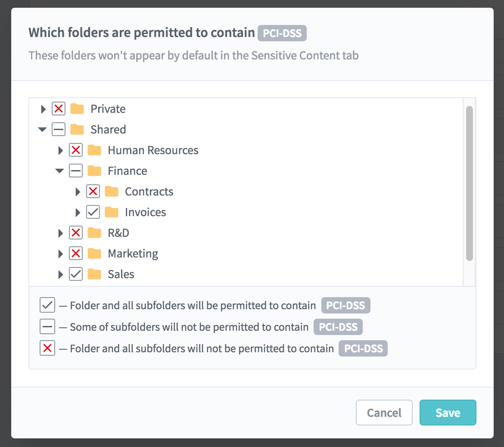Save the permitted folders selection
Screen dimensions: 504x447
[x=448, y=413]
